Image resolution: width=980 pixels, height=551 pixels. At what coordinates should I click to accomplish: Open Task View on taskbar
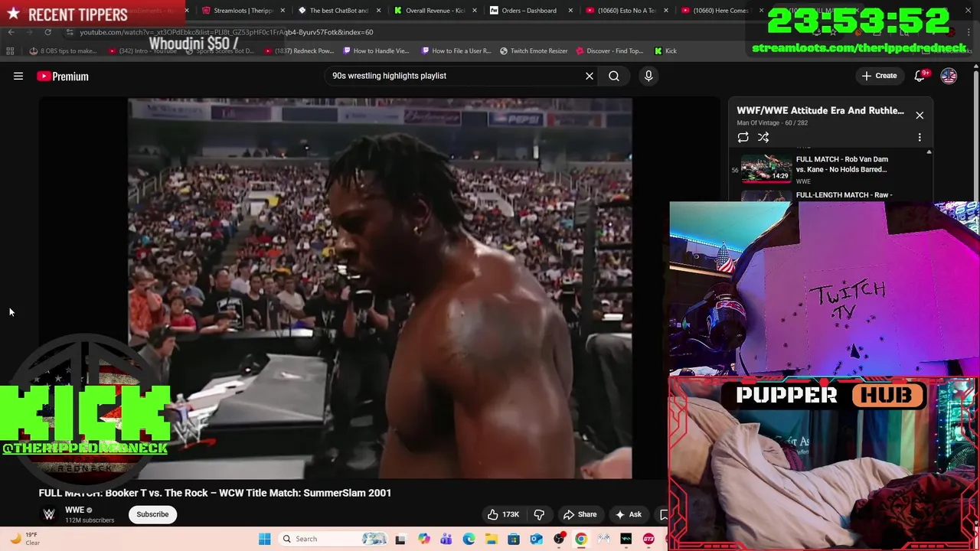[x=400, y=539]
